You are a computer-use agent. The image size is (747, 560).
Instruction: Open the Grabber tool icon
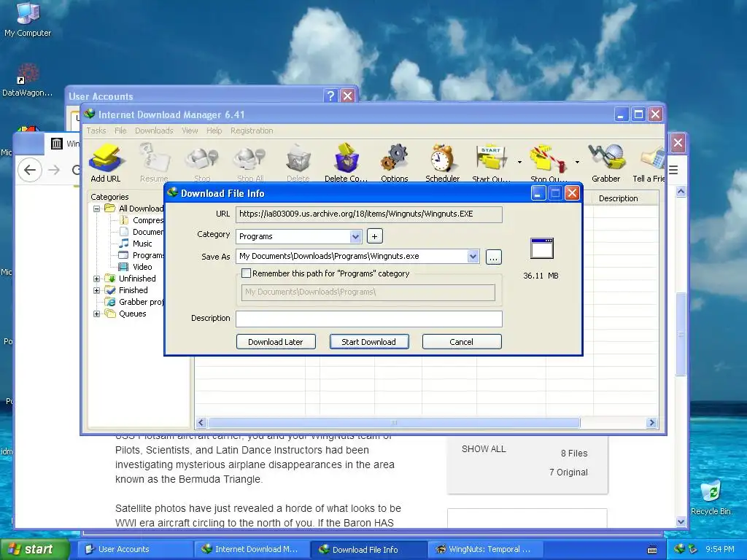606,163
